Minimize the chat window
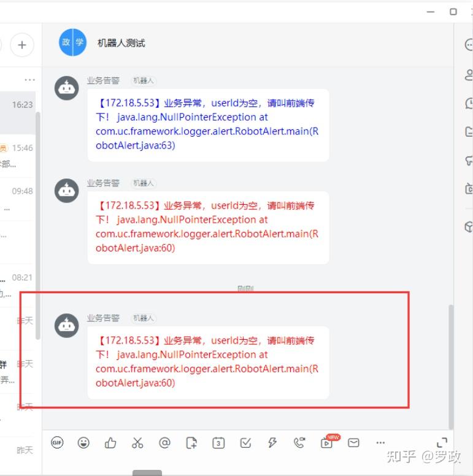Screen dimensions: 473x476 431,12
